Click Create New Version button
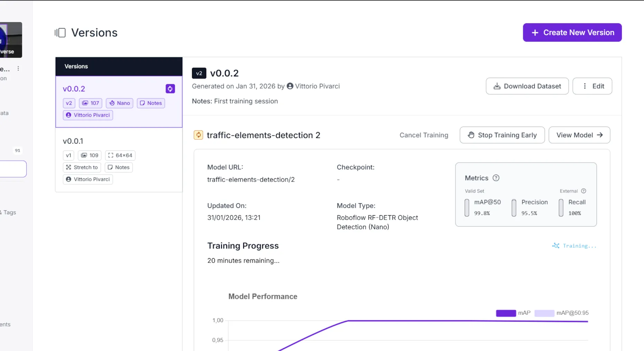Image resolution: width=644 pixels, height=351 pixels. point(572,33)
